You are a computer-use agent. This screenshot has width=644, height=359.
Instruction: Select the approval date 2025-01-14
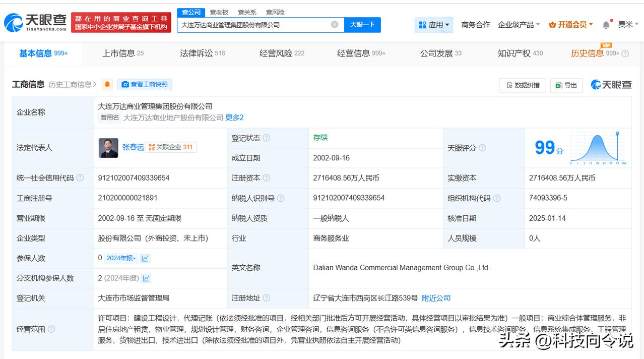tap(547, 218)
